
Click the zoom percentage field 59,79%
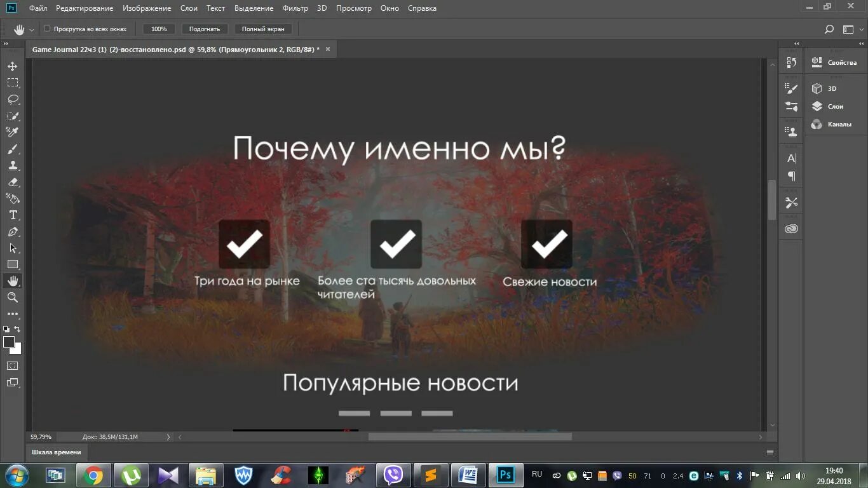click(42, 437)
